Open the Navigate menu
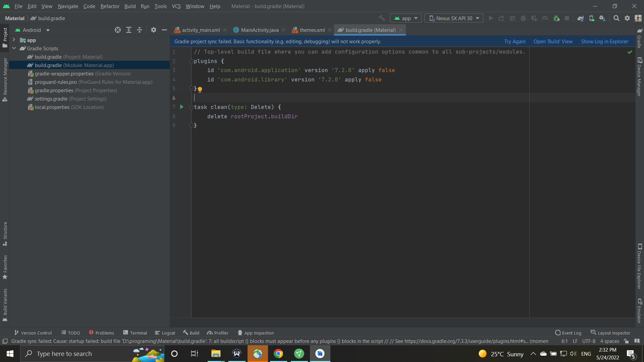Viewport: 644px width, 362px height. tap(68, 6)
